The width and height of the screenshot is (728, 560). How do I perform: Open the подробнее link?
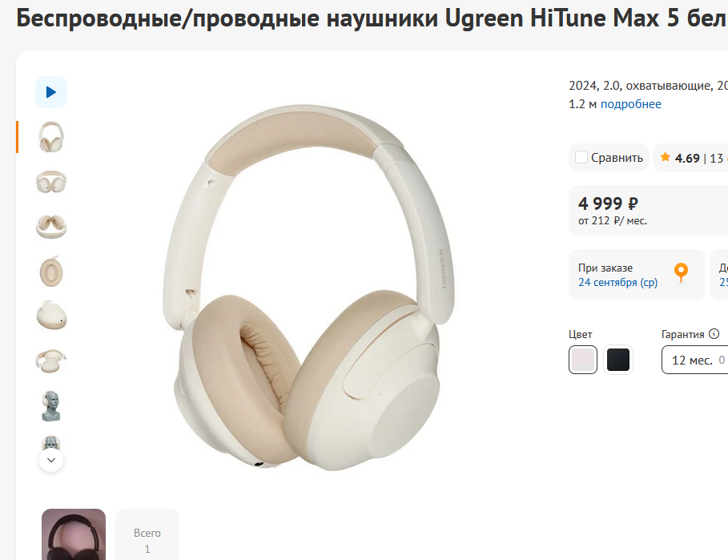pyautogui.click(x=630, y=104)
